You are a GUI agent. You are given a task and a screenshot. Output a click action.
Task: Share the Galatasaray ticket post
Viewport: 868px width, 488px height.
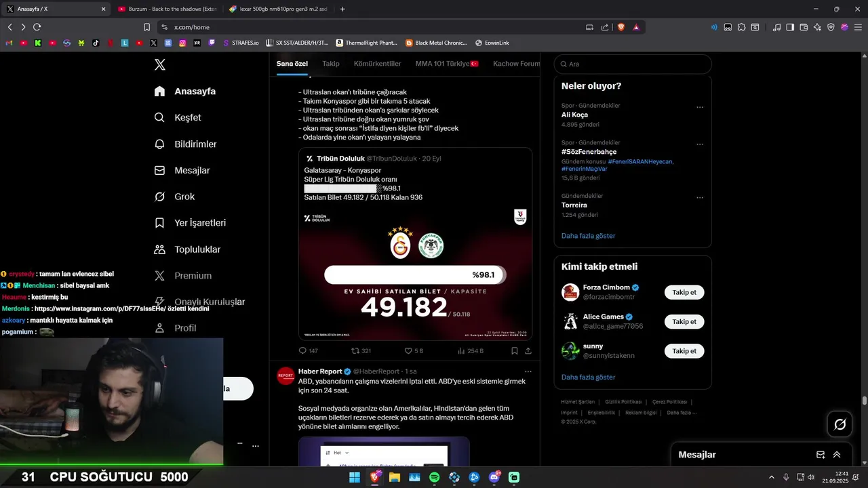[x=528, y=351]
